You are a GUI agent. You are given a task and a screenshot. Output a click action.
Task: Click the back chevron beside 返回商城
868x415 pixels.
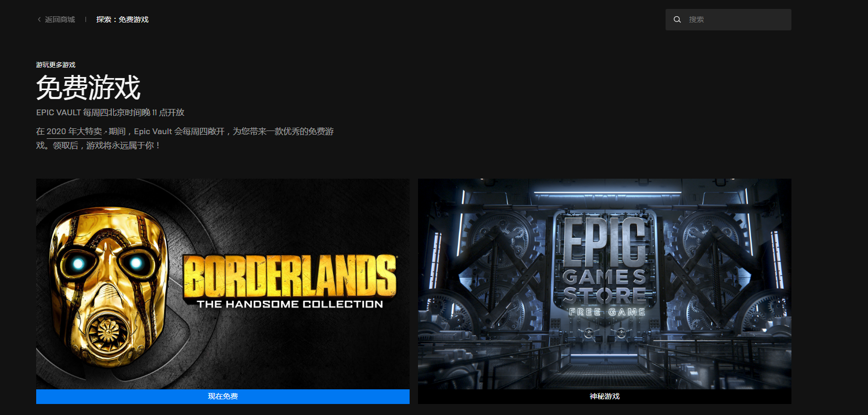coord(39,19)
